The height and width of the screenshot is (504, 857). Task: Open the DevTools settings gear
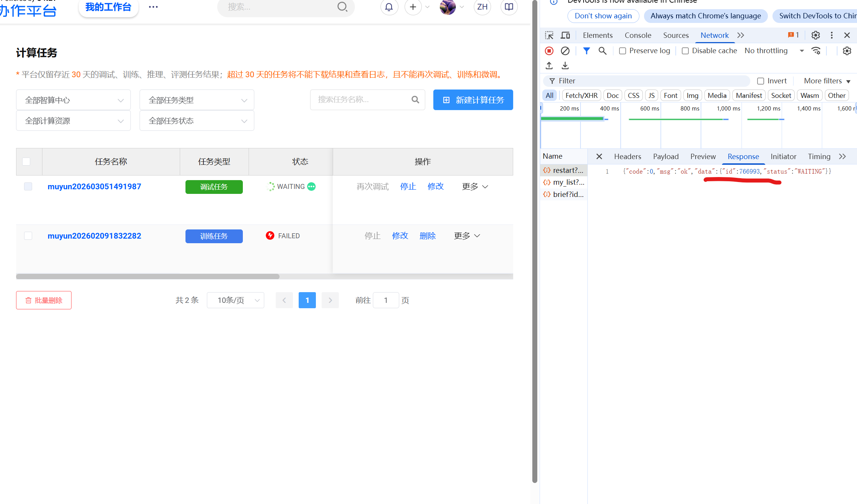pos(815,35)
